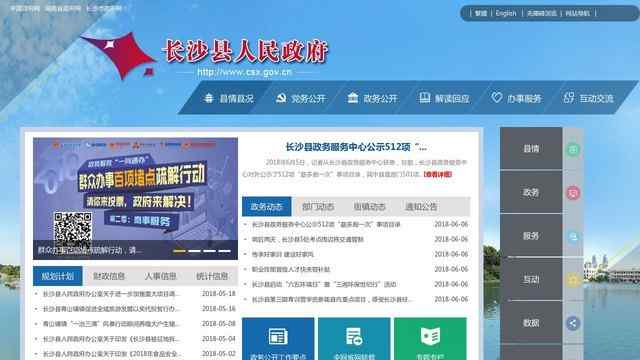
Task: Open 互动 sidebar panel button
Action: [531, 280]
